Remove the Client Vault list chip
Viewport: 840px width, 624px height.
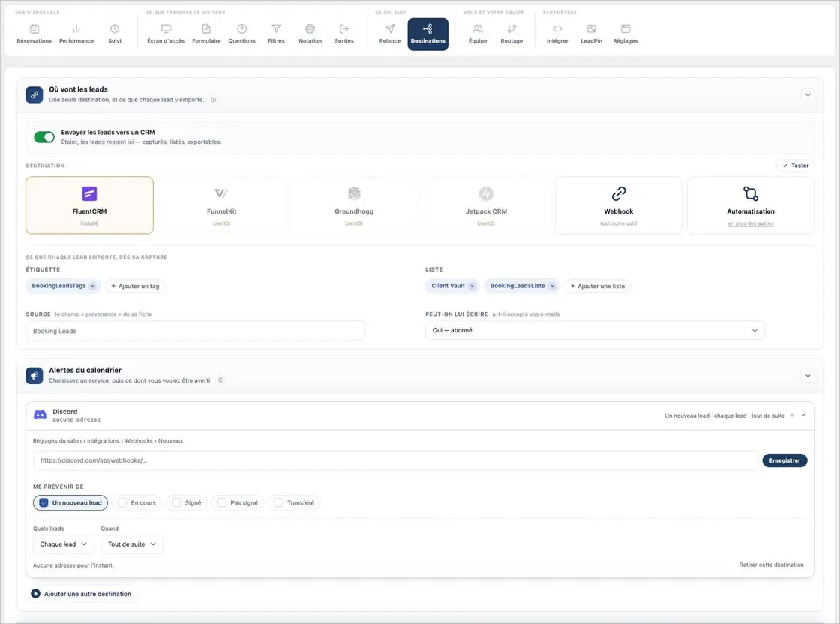tap(472, 286)
